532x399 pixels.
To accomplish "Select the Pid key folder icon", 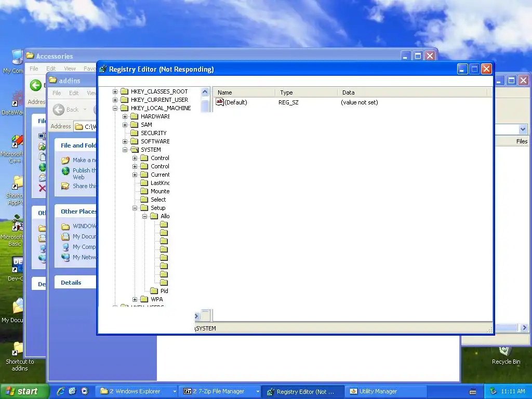I will tap(154, 291).
